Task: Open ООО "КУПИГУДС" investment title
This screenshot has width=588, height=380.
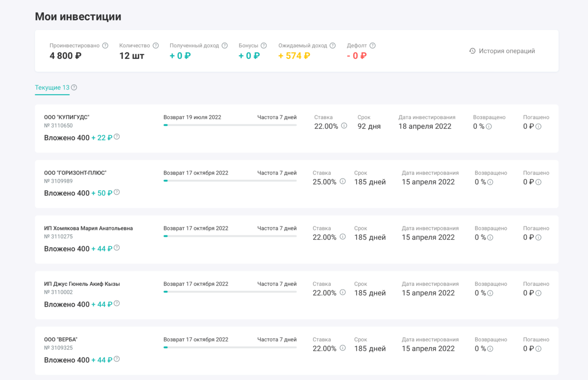Action: pos(67,117)
